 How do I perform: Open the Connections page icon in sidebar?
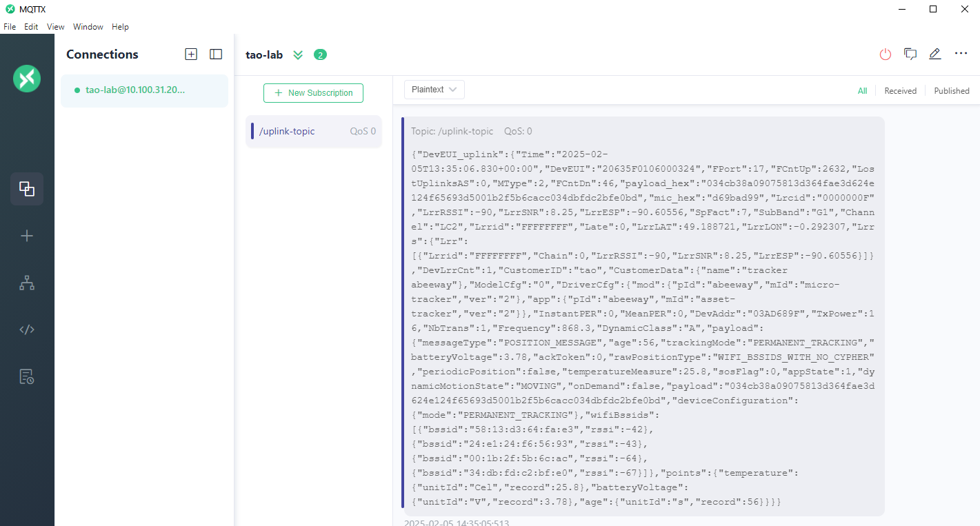point(27,189)
